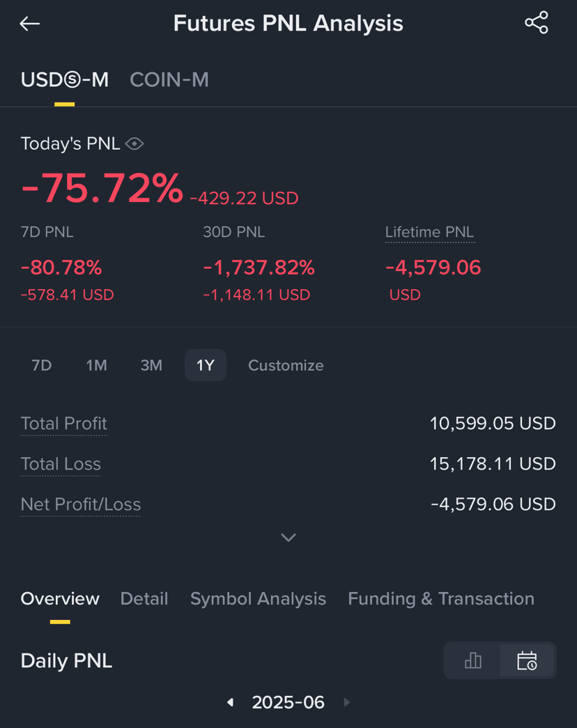
Task: Open Detail tab
Action: click(x=144, y=599)
